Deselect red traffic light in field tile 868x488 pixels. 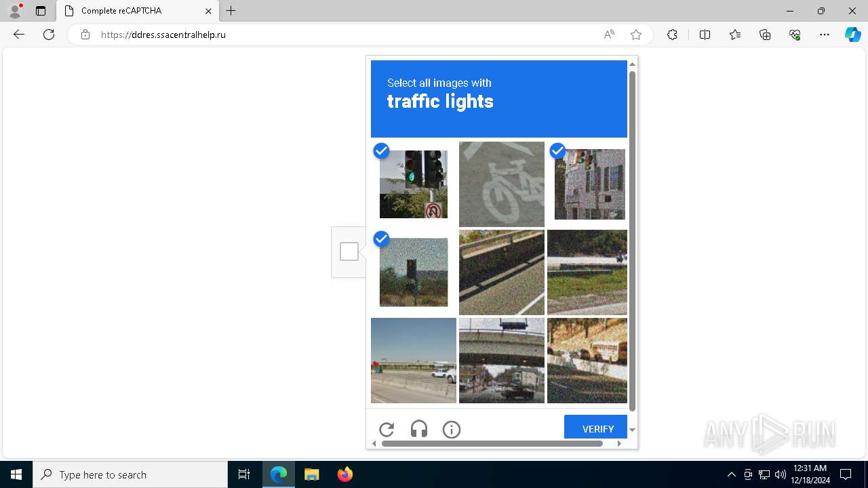click(x=414, y=272)
